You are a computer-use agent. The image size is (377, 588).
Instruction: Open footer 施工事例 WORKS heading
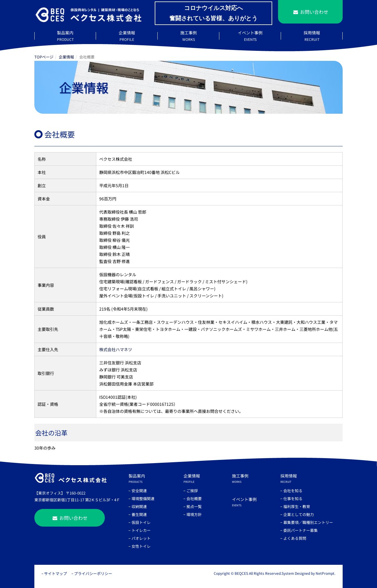point(240,478)
